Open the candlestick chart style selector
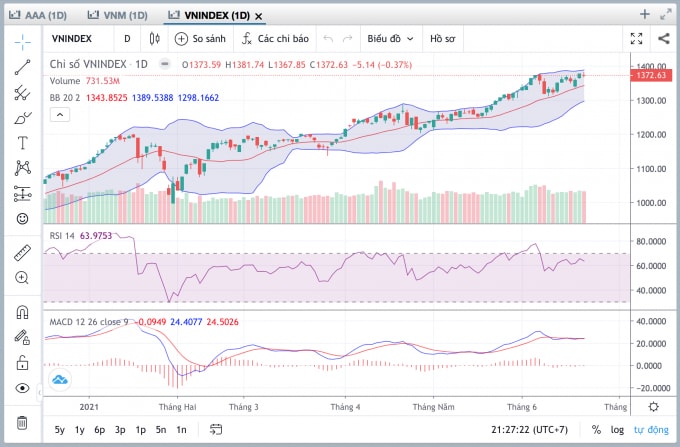 (x=154, y=39)
